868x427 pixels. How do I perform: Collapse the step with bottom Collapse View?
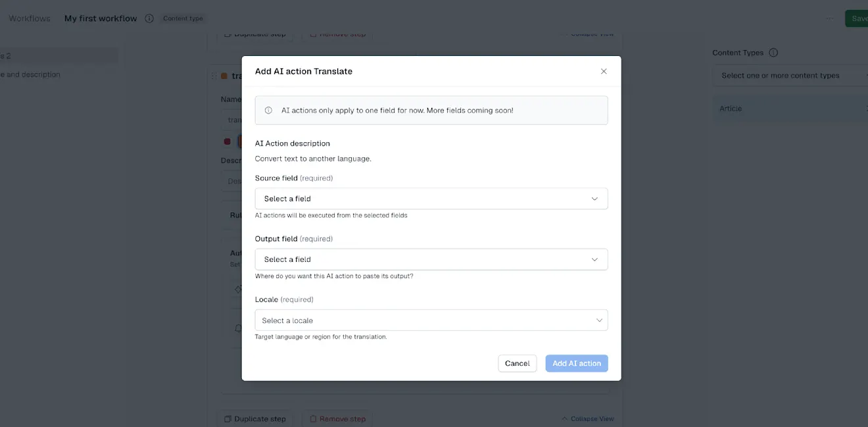(587, 418)
